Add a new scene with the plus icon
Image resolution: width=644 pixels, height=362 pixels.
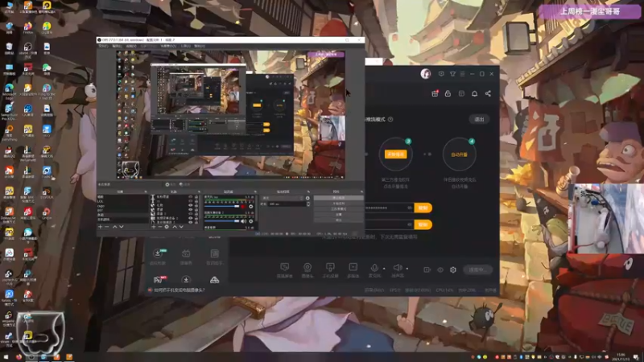[x=100, y=227]
